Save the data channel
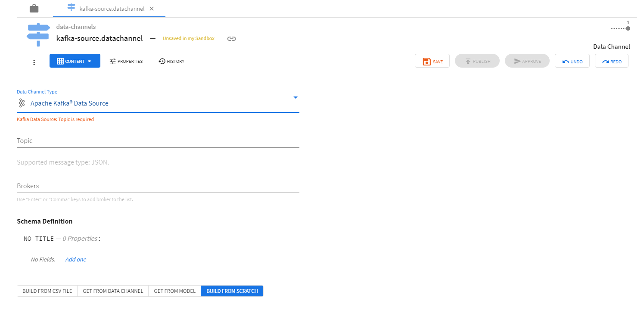Image resolution: width=644 pixels, height=311 pixels. tap(432, 61)
